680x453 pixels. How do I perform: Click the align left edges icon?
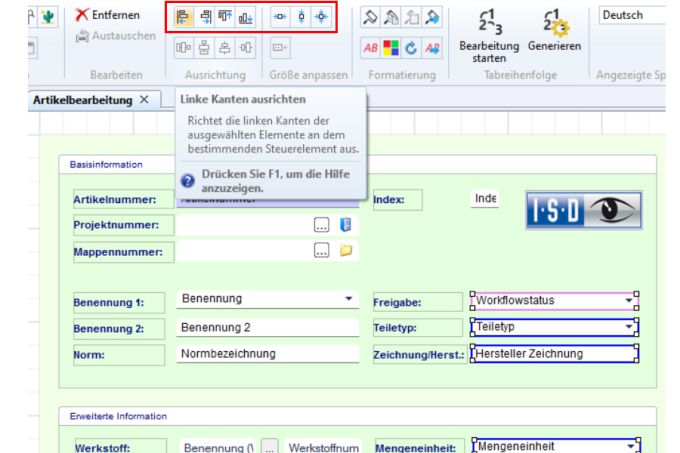(185, 17)
